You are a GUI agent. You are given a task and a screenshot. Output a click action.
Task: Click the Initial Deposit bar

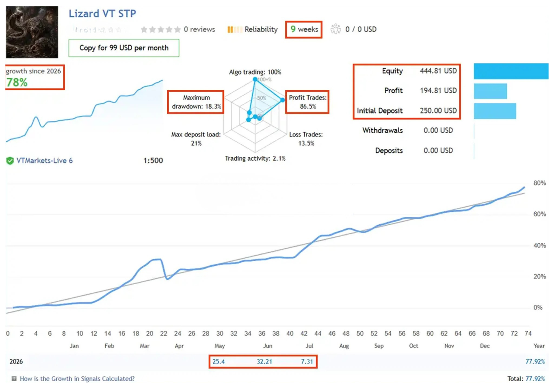tap(495, 111)
